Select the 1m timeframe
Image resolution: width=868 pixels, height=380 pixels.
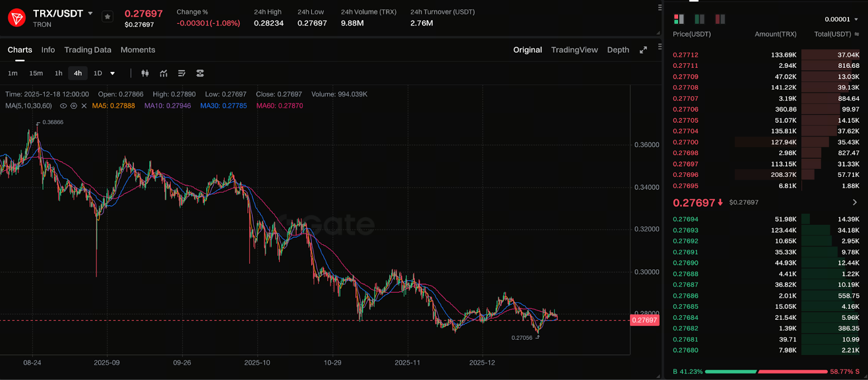(12, 73)
